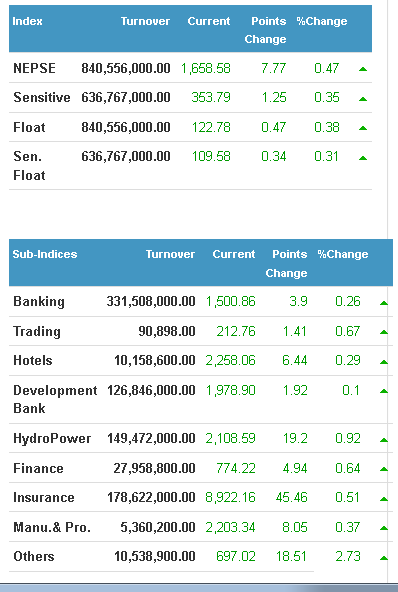Select the %Change header in Sub-Indices table
398x592 pixels.
(x=342, y=254)
